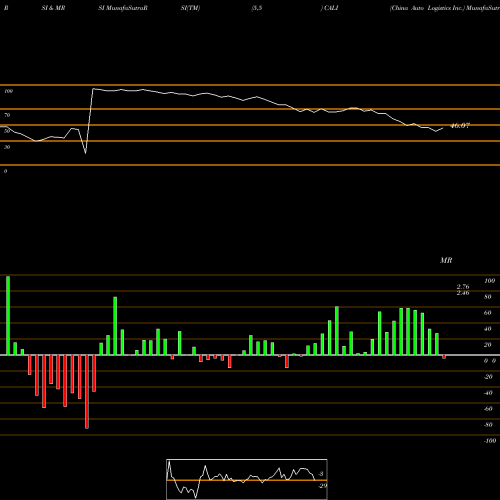Click the RSI current value 46.07 label

pyautogui.click(x=460, y=126)
